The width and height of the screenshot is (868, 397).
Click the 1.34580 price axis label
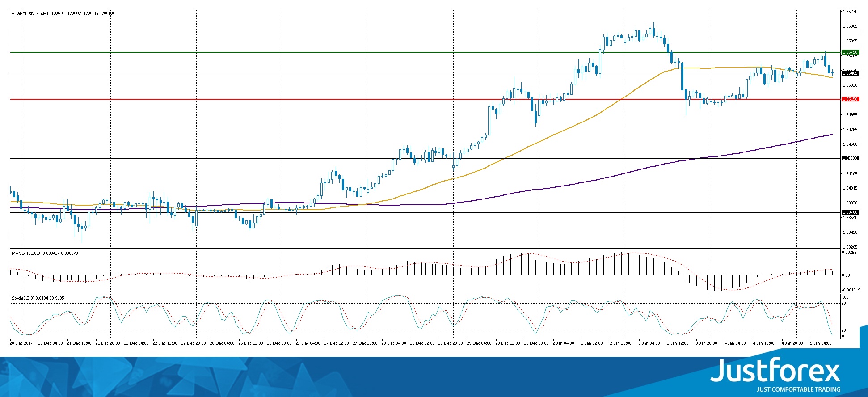850,144
